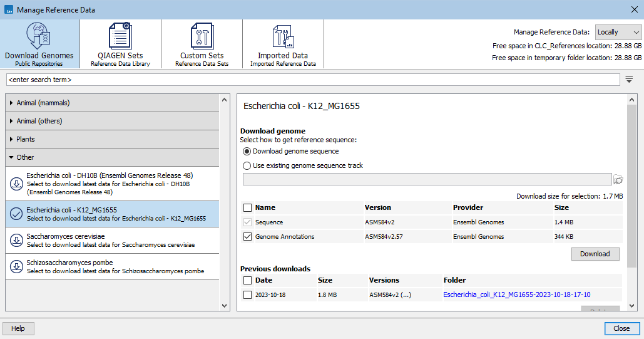Click the download icon for Saccharomyces cerevisiae
644x339 pixels.
coord(16,241)
